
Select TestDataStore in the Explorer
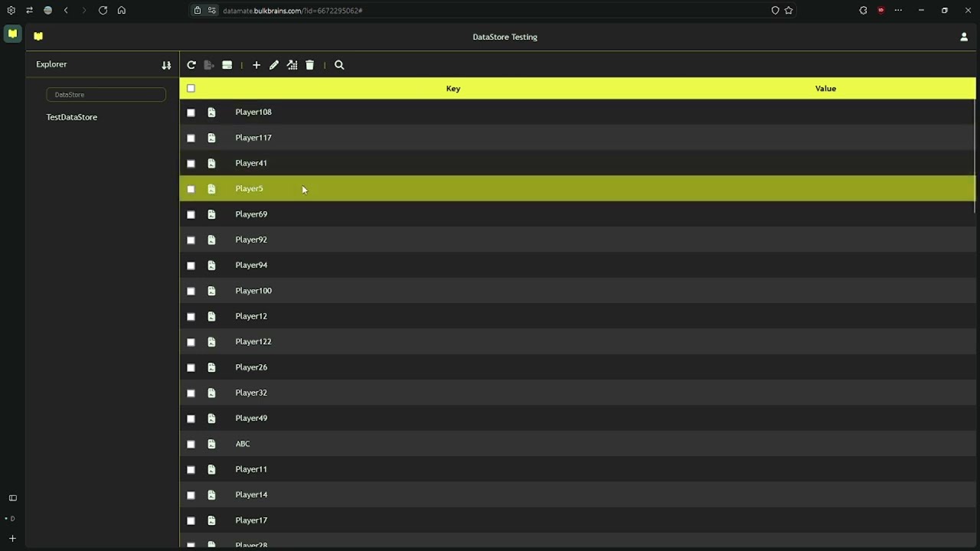(71, 117)
